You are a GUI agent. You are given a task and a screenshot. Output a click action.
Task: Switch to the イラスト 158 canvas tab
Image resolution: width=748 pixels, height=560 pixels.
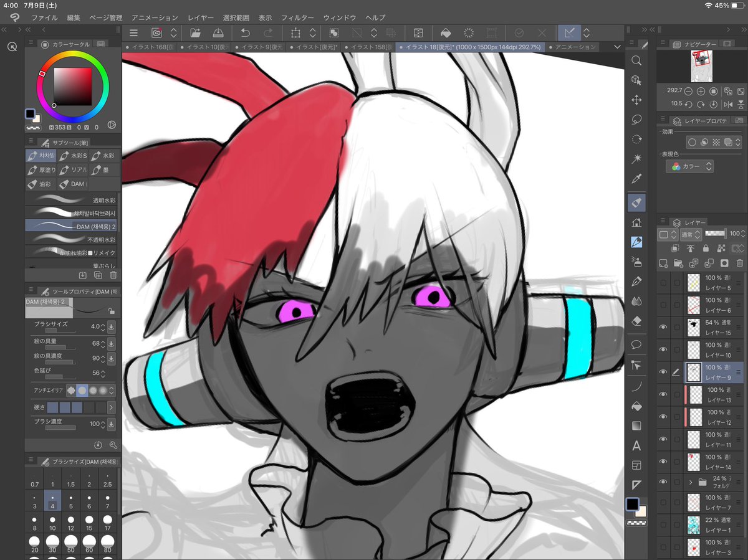click(367, 47)
